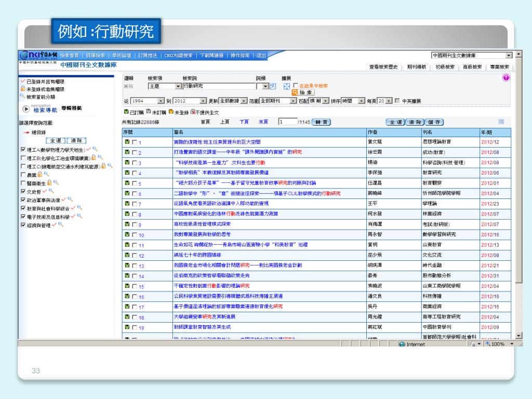This screenshot has width=532, height=399.
Task: Click the 檢索導航 play arrow icon
Action: (x=26, y=109)
